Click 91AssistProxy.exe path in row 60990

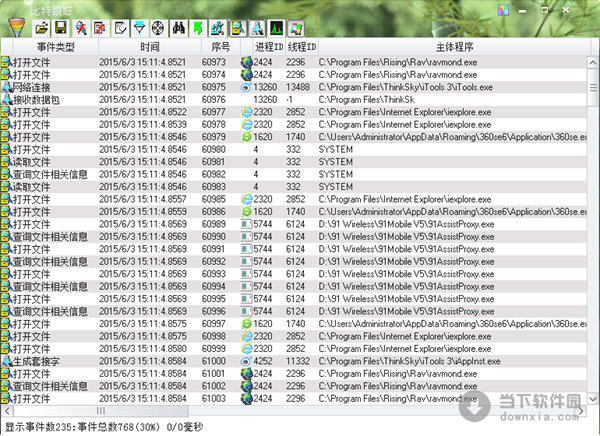pos(406,237)
